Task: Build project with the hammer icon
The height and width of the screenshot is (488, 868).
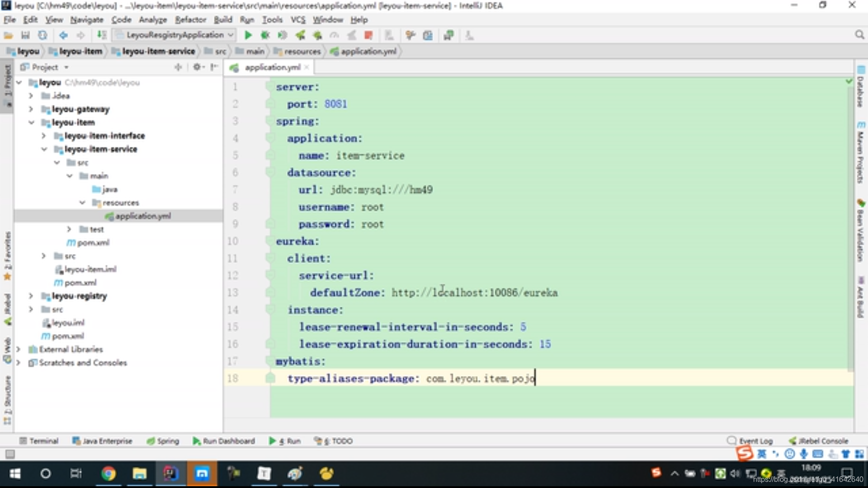Action: (x=102, y=35)
